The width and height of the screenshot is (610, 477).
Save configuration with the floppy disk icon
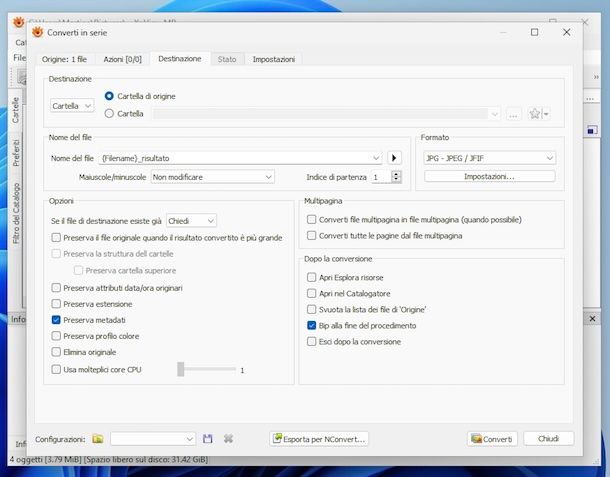[208, 439]
